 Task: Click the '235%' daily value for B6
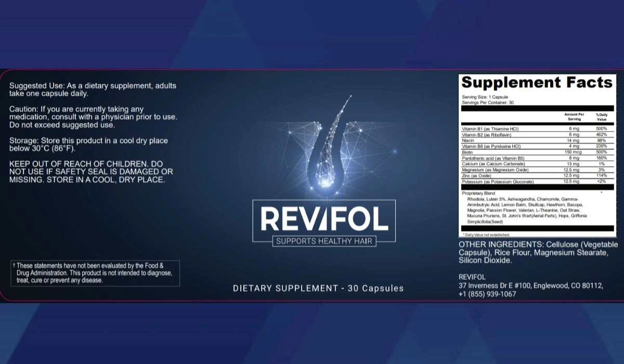(602, 146)
